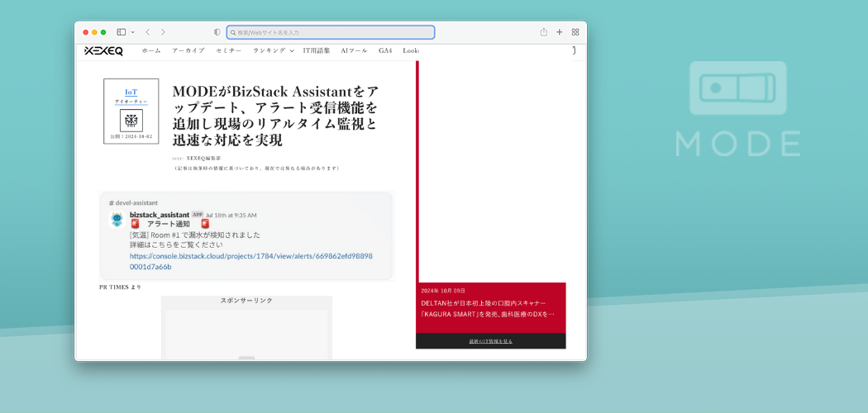Select アーカイブ in the navigation bar
The width and height of the screenshot is (868, 413).
[188, 50]
